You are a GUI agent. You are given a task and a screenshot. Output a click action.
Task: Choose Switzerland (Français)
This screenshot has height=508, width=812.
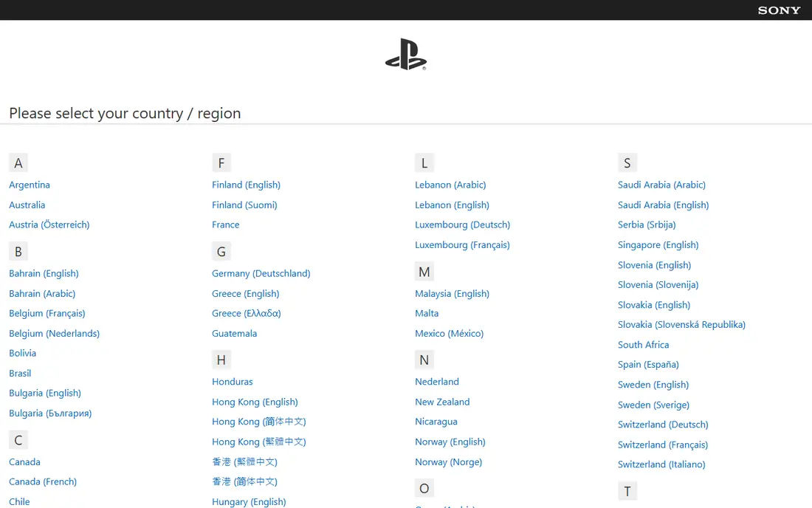(663, 444)
